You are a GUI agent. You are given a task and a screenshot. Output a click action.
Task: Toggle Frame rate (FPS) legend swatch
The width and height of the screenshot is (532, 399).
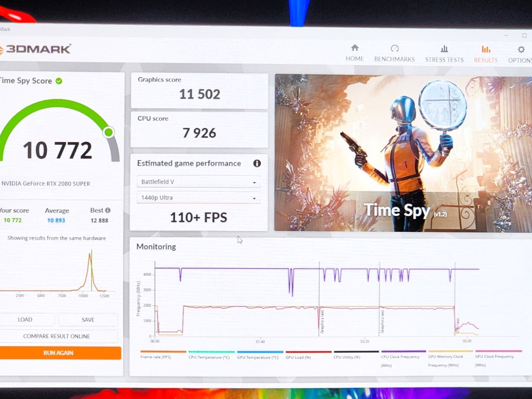(x=163, y=352)
